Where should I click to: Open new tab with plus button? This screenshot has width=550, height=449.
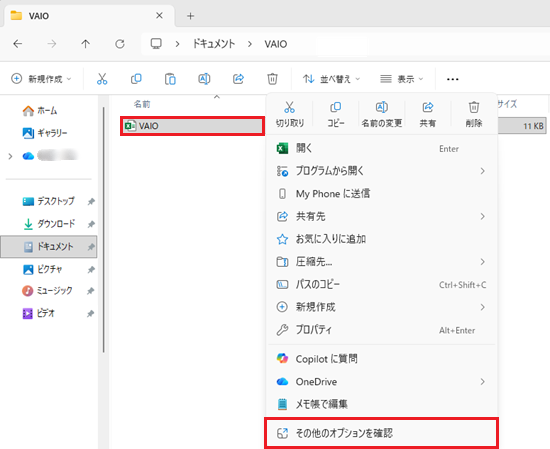coord(190,16)
